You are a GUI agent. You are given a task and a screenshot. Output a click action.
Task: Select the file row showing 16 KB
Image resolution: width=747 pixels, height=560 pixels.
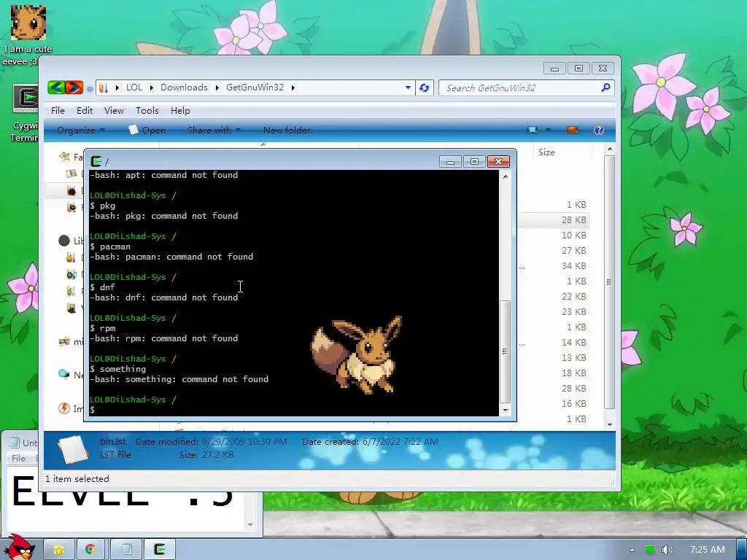click(x=554, y=403)
